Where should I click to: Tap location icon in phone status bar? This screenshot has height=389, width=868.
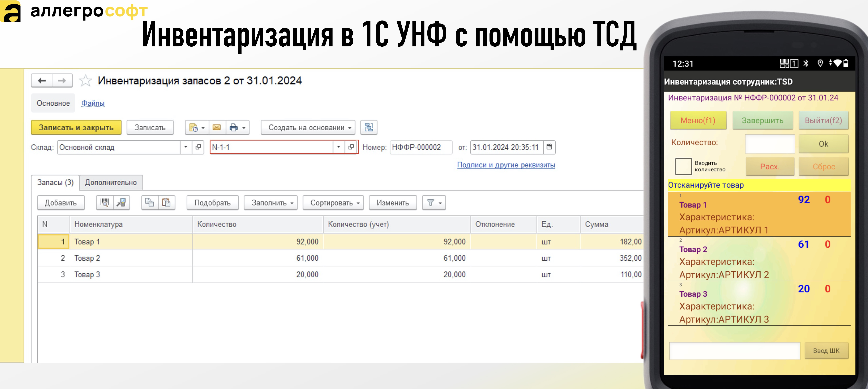[x=820, y=63]
